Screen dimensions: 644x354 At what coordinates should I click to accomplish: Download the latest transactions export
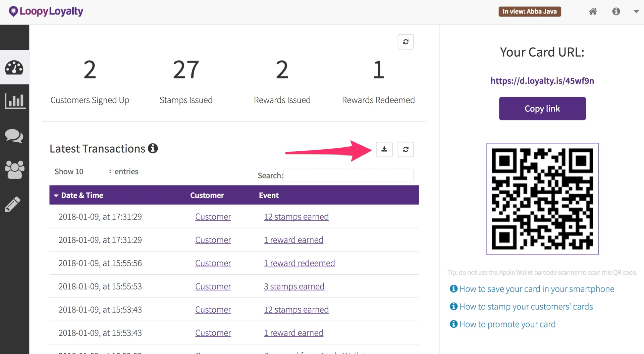point(384,149)
